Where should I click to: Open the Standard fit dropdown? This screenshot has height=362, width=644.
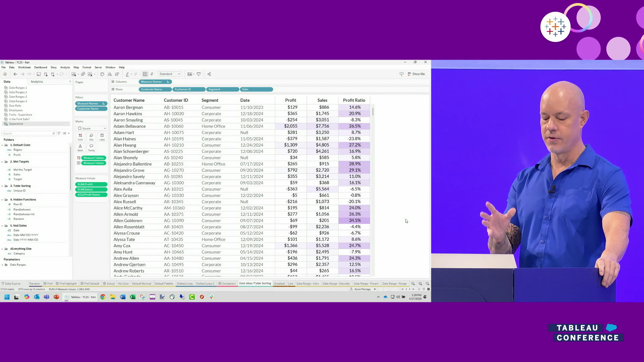pyautogui.click(x=170, y=74)
